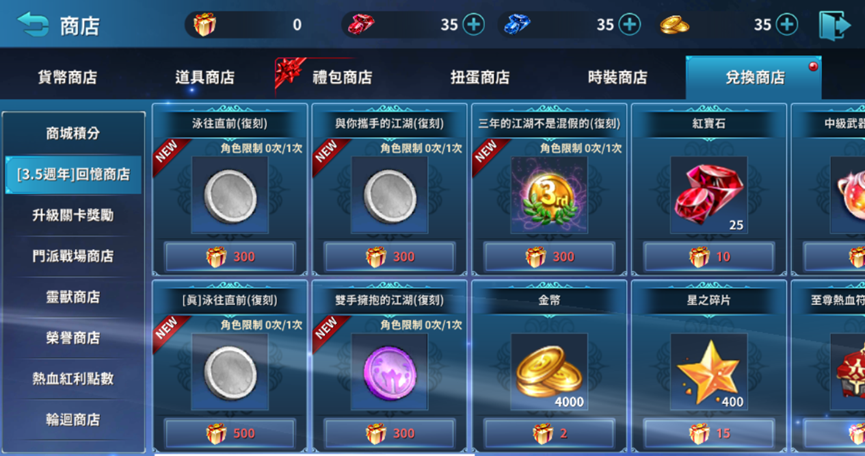The image size is (865, 456).
Task: Open the 貨幣商店 tab
Action: [67, 77]
